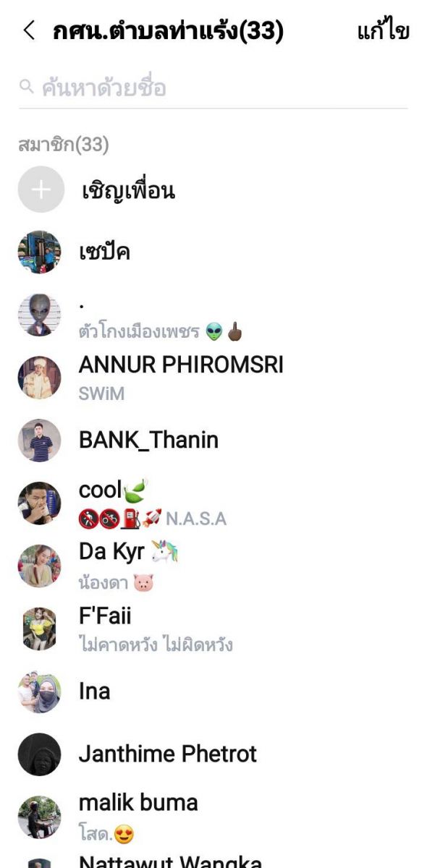The height and width of the screenshot is (868, 427).
Task: Open member Janthime Phetrot's name
Action: (x=168, y=754)
